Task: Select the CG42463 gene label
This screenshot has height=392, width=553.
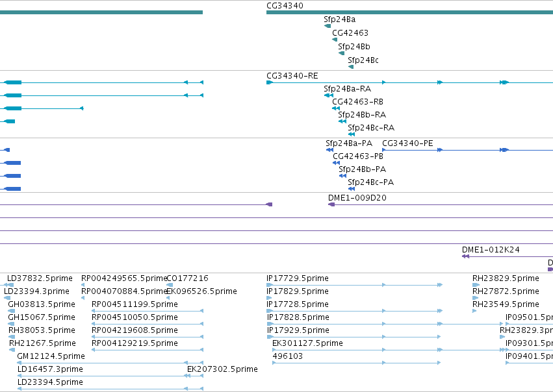Action: [350, 33]
